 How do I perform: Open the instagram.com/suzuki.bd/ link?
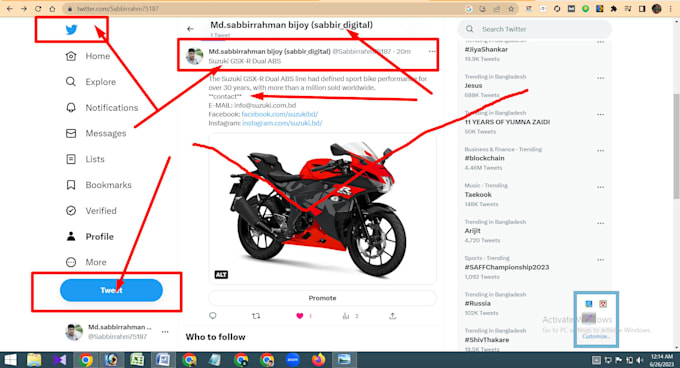282,123
